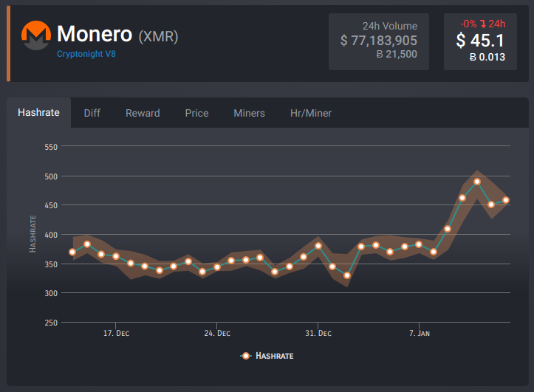Image resolution: width=534 pixels, height=392 pixels.
Task: Click the 550 y-axis label
Action: pyautogui.click(x=51, y=147)
